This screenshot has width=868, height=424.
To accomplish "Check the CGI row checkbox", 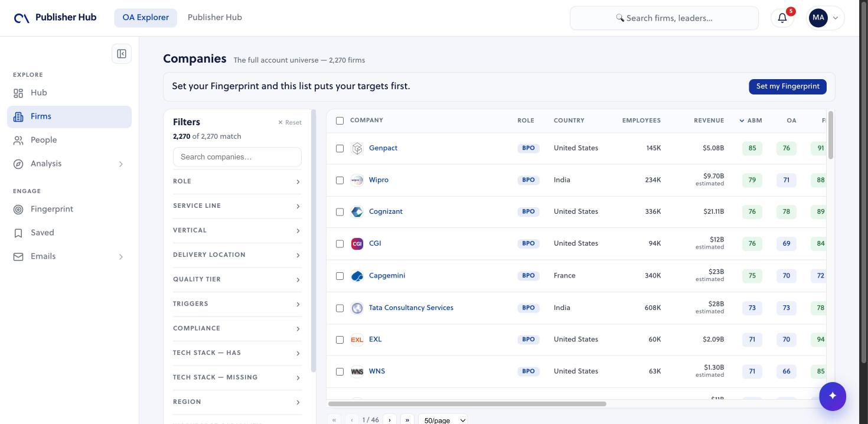I will [x=340, y=244].
